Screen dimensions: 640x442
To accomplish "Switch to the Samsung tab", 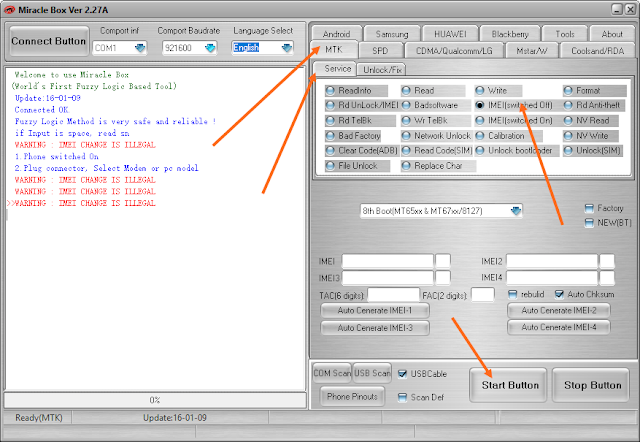I will tap(392, 34).
